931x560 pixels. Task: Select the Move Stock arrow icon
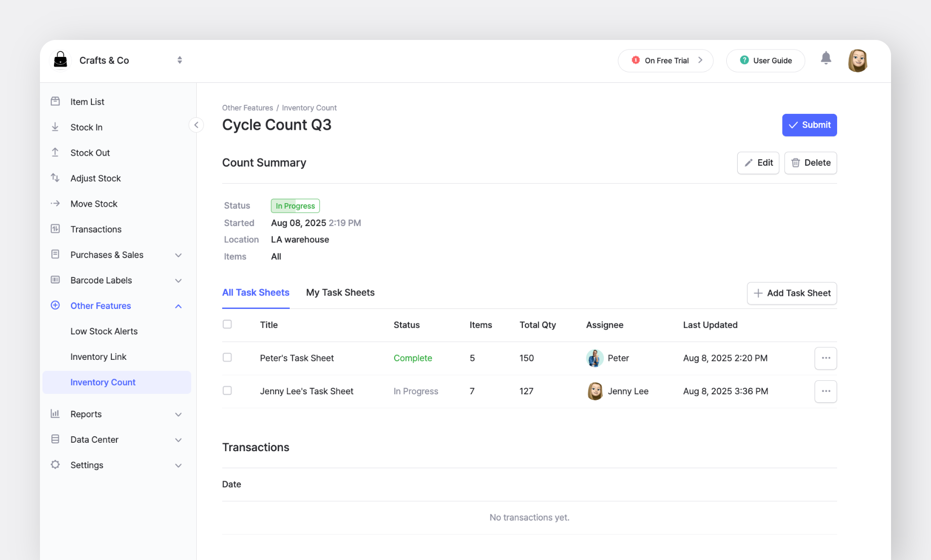pyautogui.click(x=55, y=203)
